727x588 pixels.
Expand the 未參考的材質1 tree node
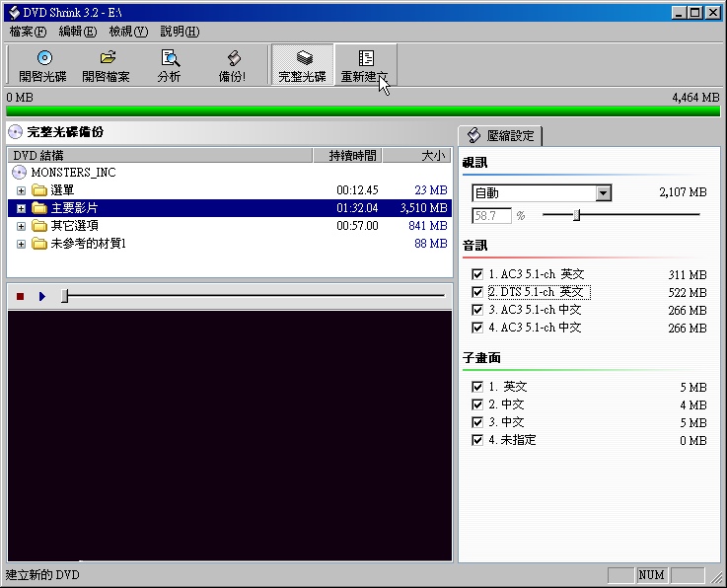pyautogui.click(x=21, y=244)
